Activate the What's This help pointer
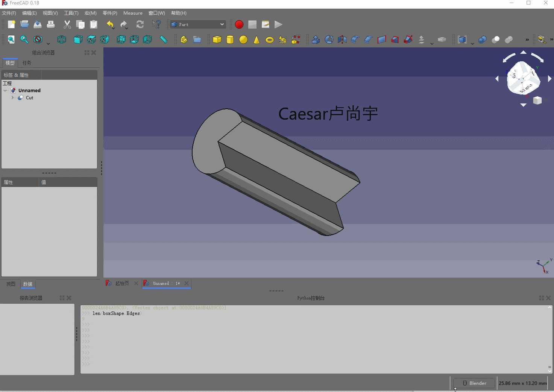The width and height of the screenshot is (554, 392). [156, 24]
